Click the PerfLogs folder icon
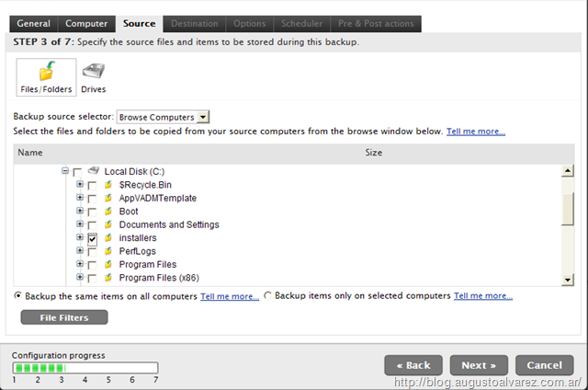588x390 pixels. pyautogui.click(x=108, y=251)
